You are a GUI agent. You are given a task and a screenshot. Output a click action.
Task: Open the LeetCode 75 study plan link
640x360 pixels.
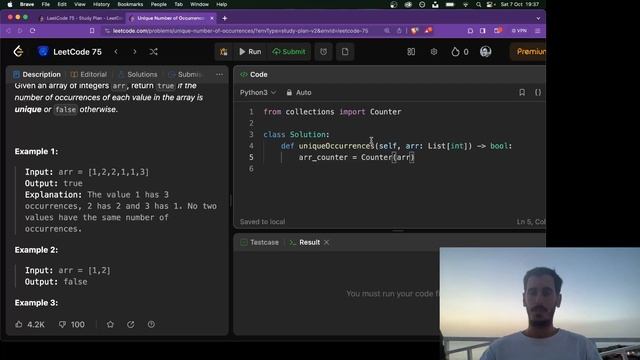pyautogui.click(x=70, y=52)
